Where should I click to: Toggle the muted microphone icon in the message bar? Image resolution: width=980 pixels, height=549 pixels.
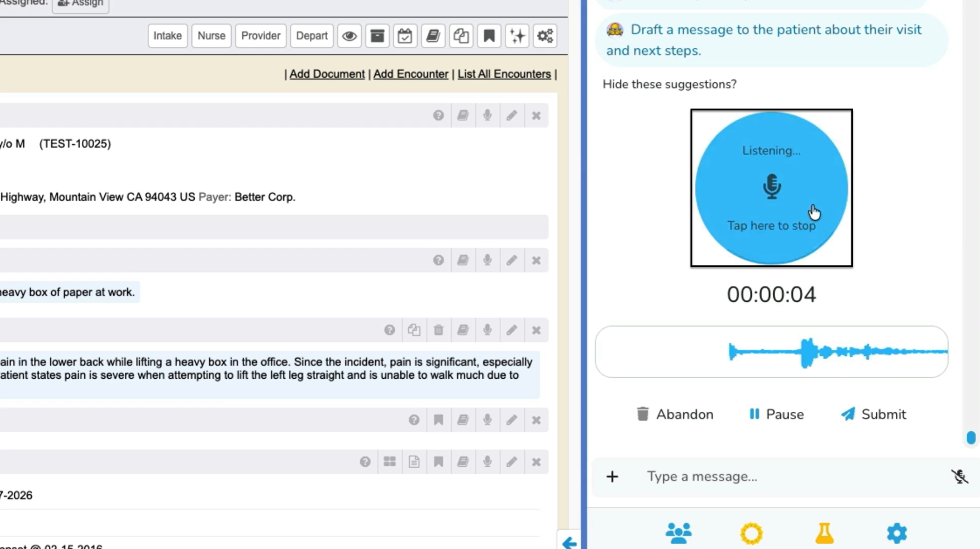959,477
